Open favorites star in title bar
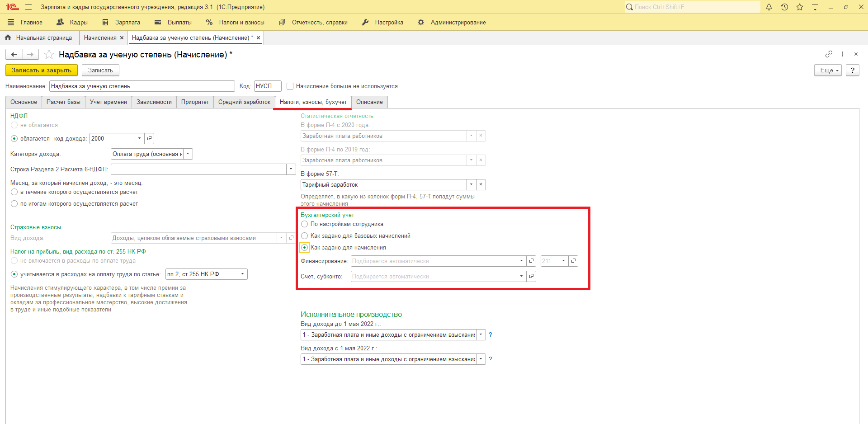This screenshot has height=424, width=868. tap(800, 7)
